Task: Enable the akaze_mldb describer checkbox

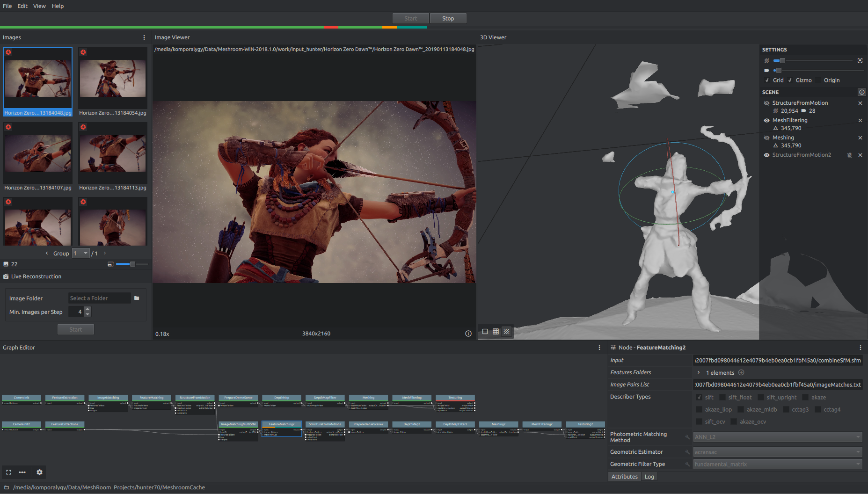Action: [x=741, y=409]
